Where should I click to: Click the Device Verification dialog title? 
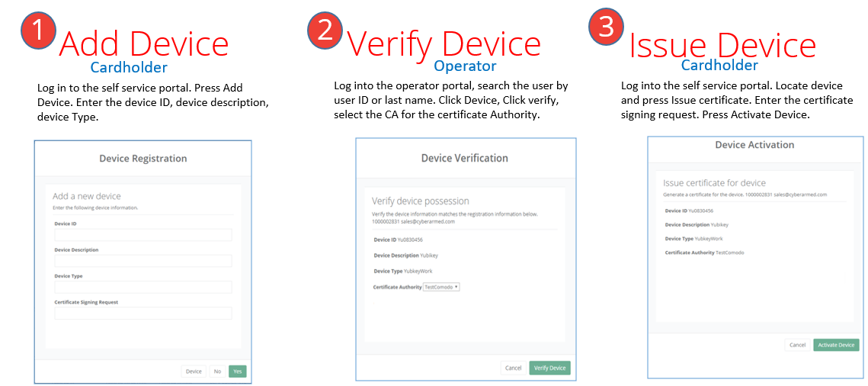464,158
